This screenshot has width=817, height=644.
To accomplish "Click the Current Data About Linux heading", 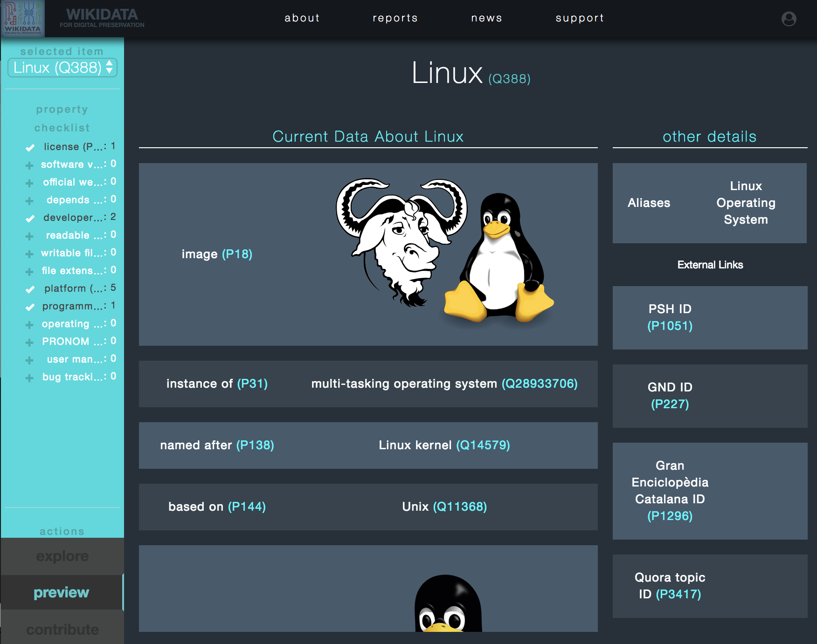I will coord(368,137).
